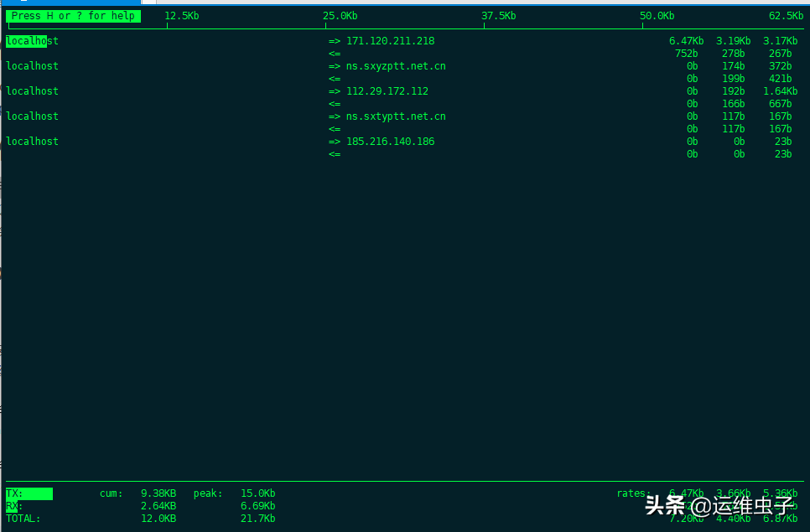Click the 'Press H or ? for help' banner
This screenshot has width=810, height=532.
tap(72, 15)
